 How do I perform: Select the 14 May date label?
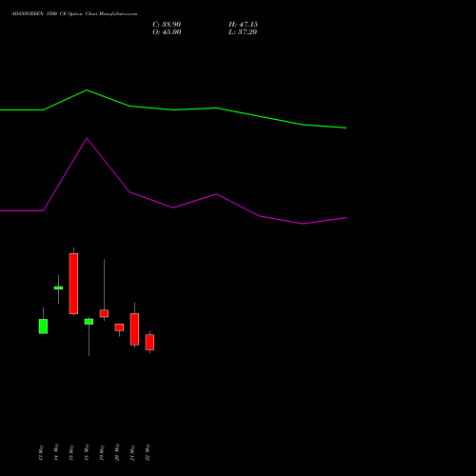click(x=56, y=452)
